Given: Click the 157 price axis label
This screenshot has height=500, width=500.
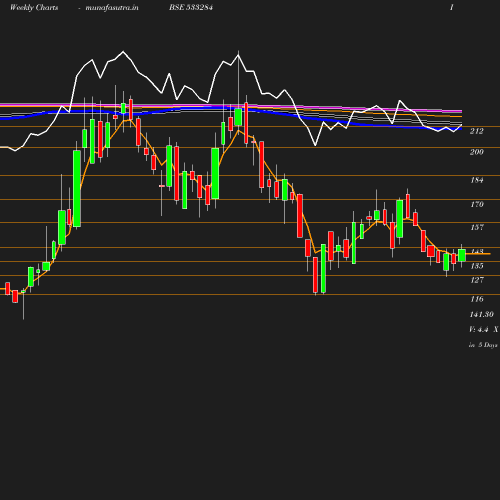Looking at the screenshot, I should tap(477, 227).
